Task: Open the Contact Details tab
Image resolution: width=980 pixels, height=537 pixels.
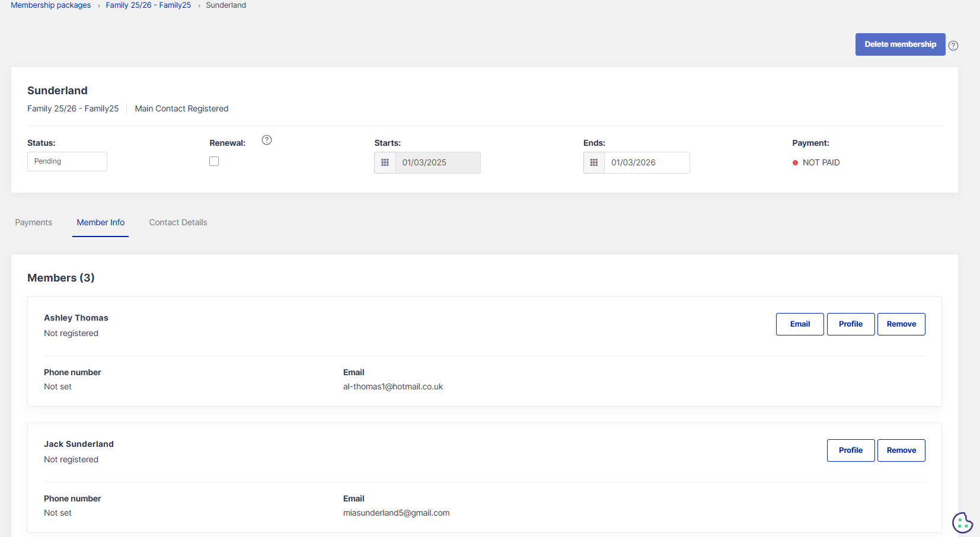Action: coord(178,222)
